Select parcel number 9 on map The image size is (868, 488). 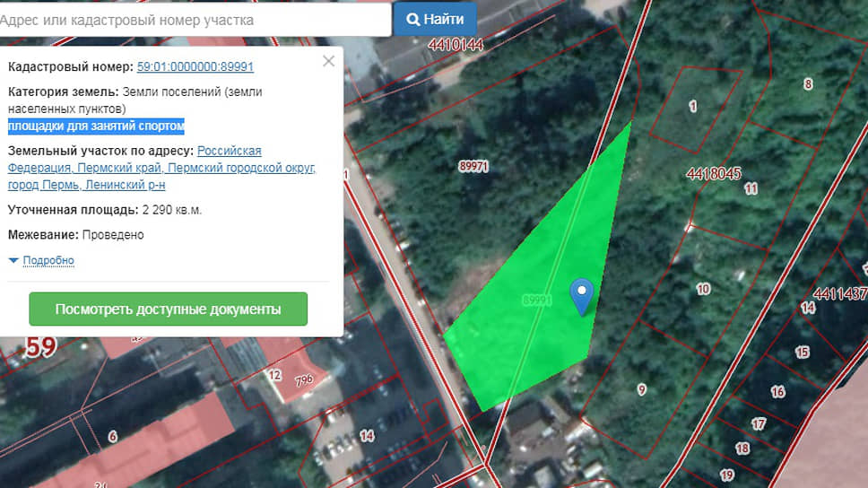pyautogui.click(x=641, y=389)
